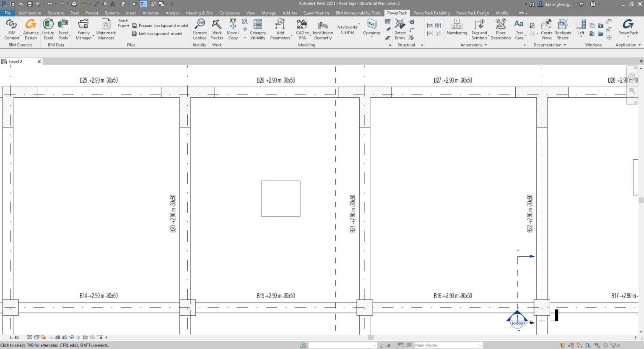Activate the CAD to RFA converter
644x349 pixels.
(x=302, y=29)
